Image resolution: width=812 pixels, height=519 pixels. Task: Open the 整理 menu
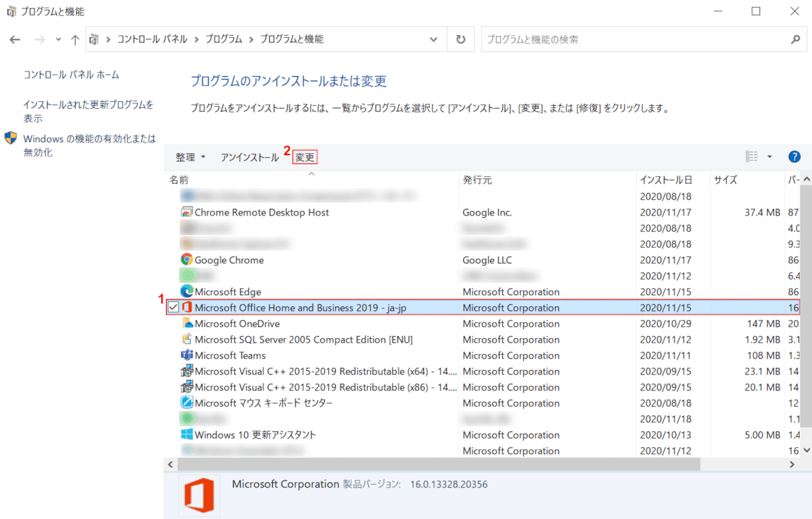(x=191, y=157)
